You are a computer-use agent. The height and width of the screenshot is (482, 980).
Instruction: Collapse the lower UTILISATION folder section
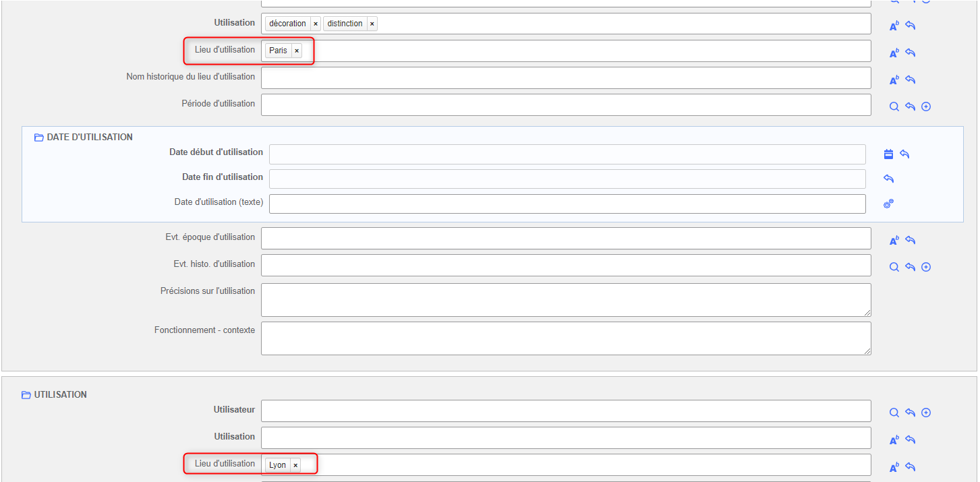click(26, 395)
